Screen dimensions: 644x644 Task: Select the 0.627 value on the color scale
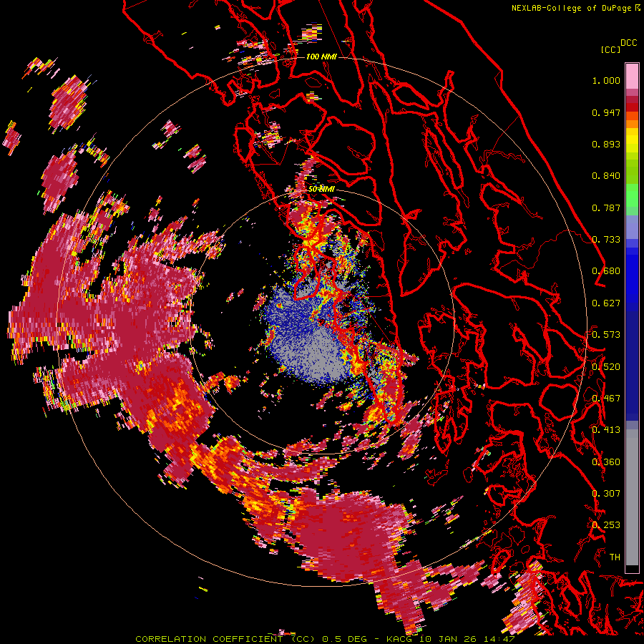coord(606,303)
